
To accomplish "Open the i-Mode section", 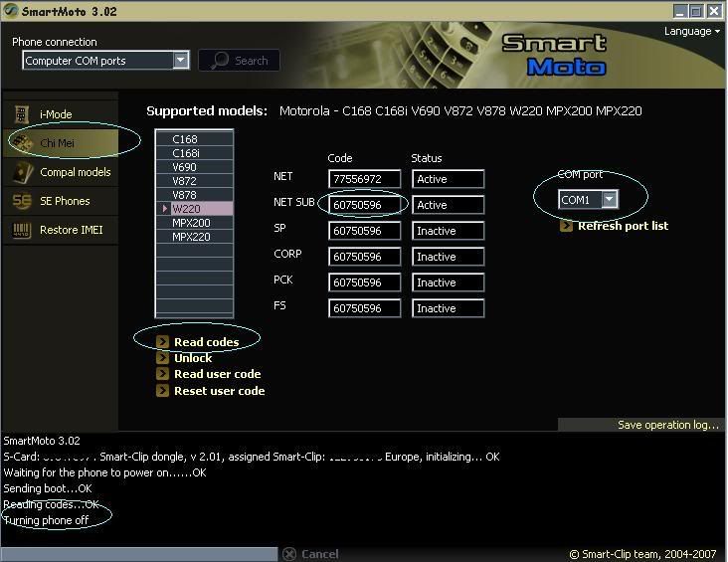I will click(61, 113).
